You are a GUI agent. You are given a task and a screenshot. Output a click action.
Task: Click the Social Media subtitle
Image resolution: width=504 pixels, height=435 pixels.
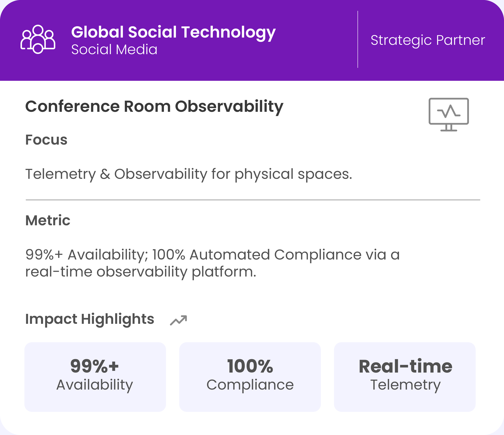tap(114, 49)
